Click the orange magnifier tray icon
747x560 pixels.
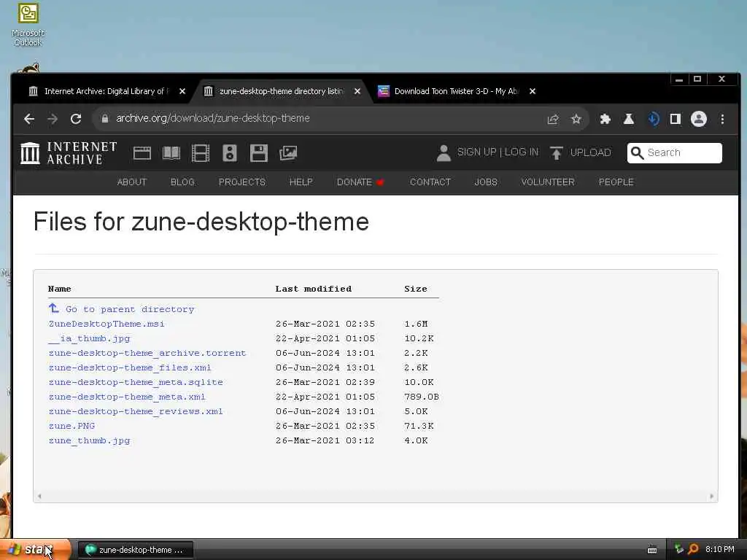[x=693, y=549]
